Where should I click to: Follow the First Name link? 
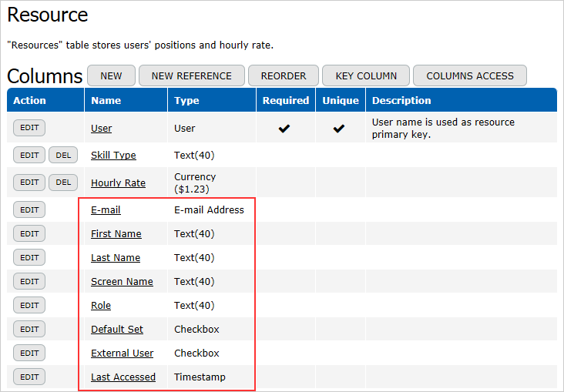(x=116, y=234)
